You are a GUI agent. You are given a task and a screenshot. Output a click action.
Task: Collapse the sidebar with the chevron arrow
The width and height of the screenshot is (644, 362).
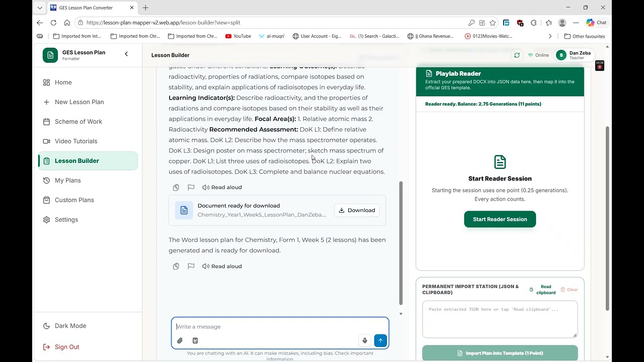126,54
